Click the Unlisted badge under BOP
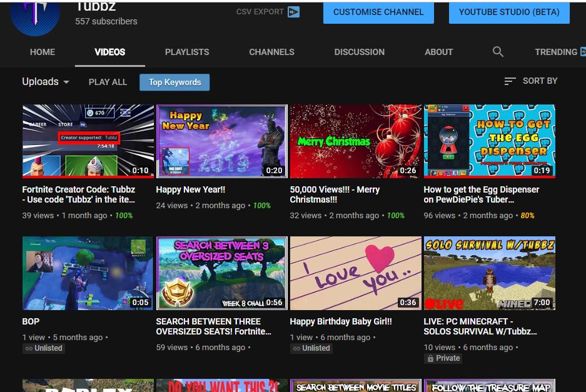 coord(44,348)
